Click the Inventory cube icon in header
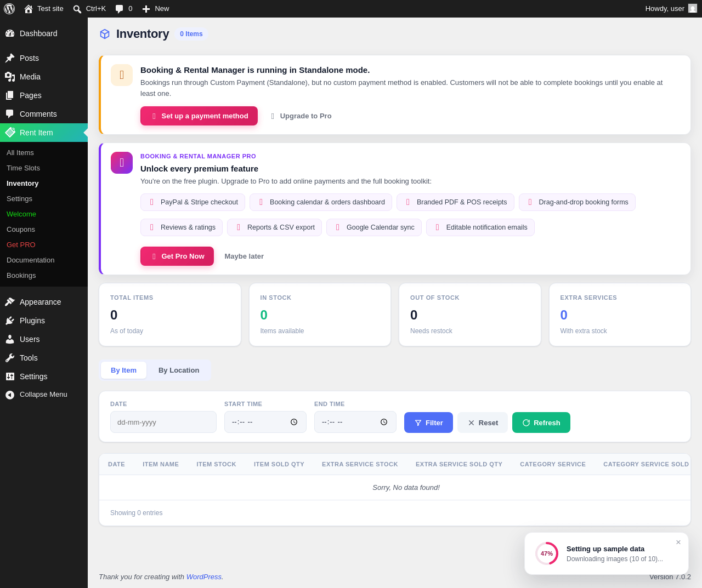Image resolution: width=702 pixels, height=588 pixels. coord(105,34)
